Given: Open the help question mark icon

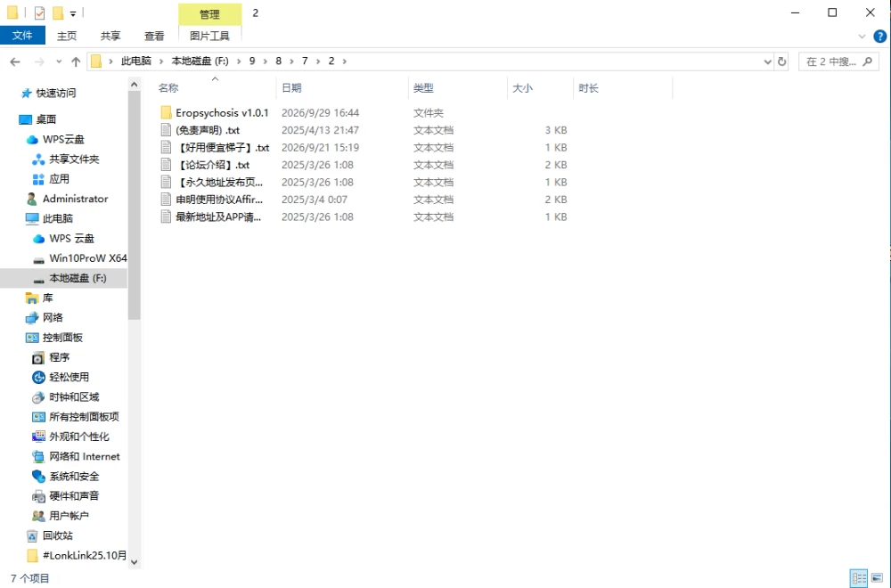Looking at the screenshot, I should pos(879,36).
